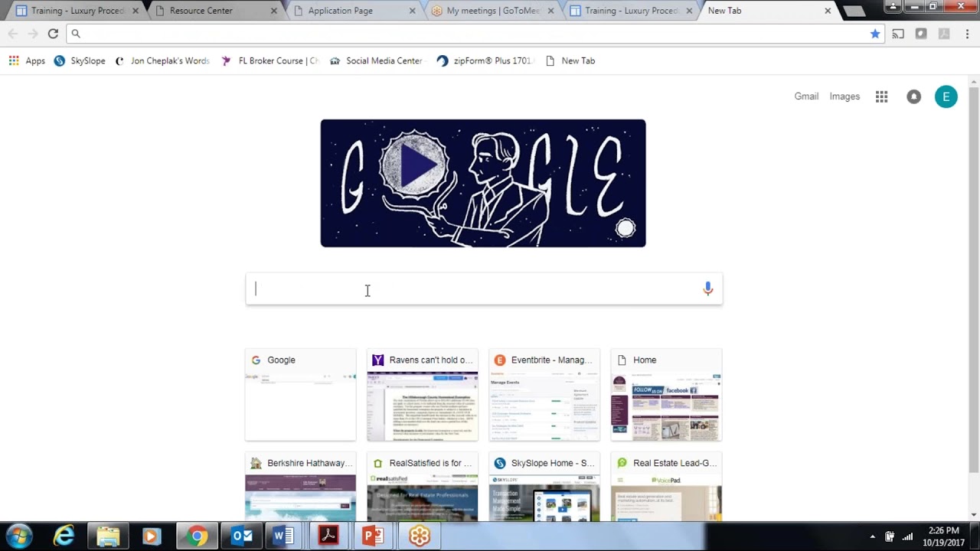Open the Social Media Center bookmark
This screenshot has width=980, height=551.
pyautogui.click(x=376, y=60)
